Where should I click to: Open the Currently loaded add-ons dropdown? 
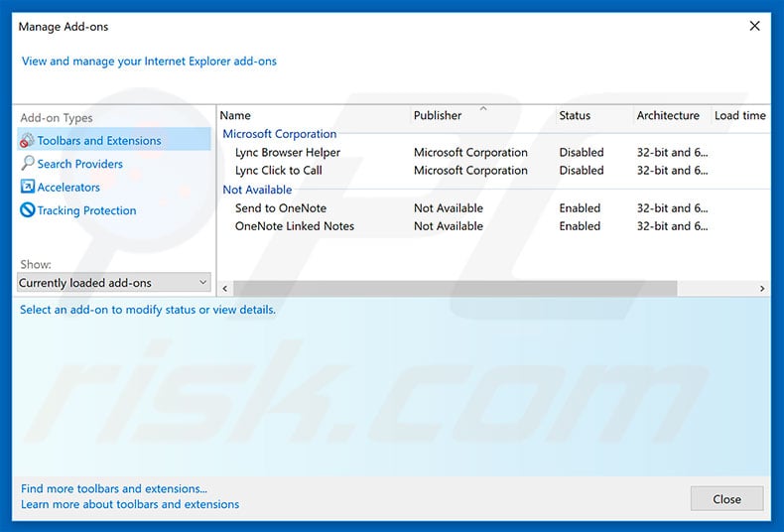click(114, 283)
